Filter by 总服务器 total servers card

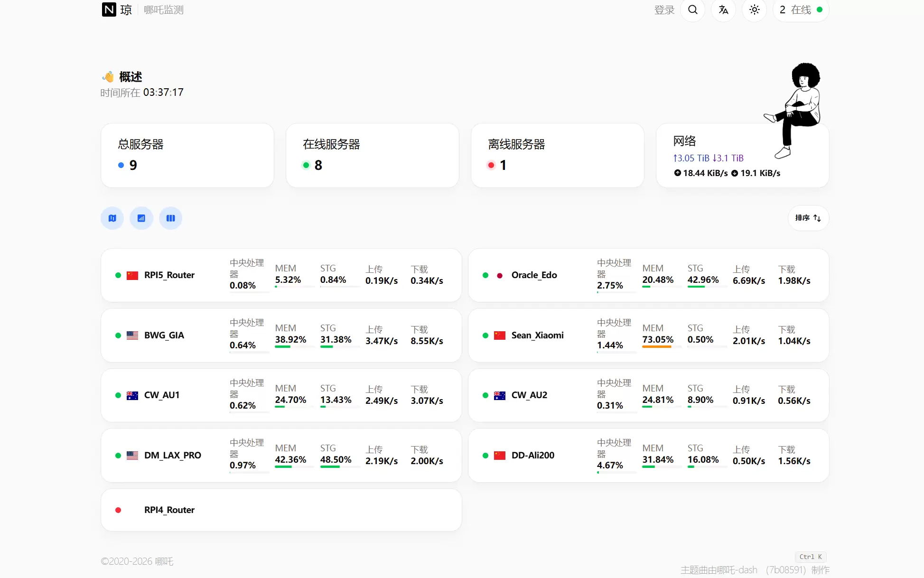(x=187, y=155)
